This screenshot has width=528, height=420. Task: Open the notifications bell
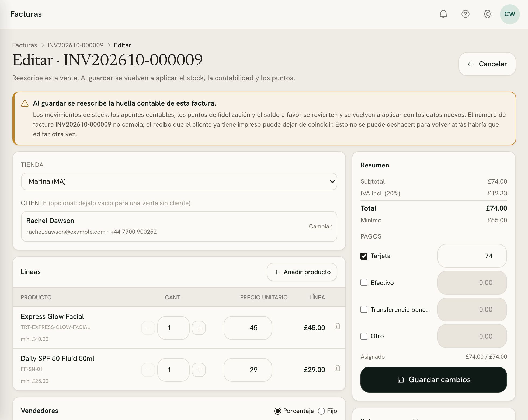[x=443, y=14]
